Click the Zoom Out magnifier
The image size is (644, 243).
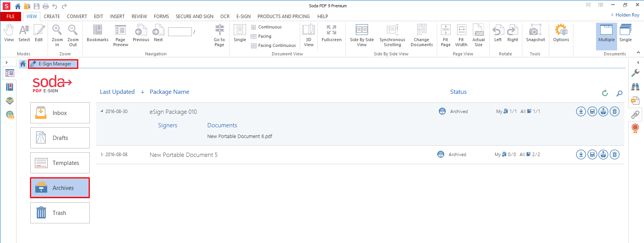coord(73,35)
